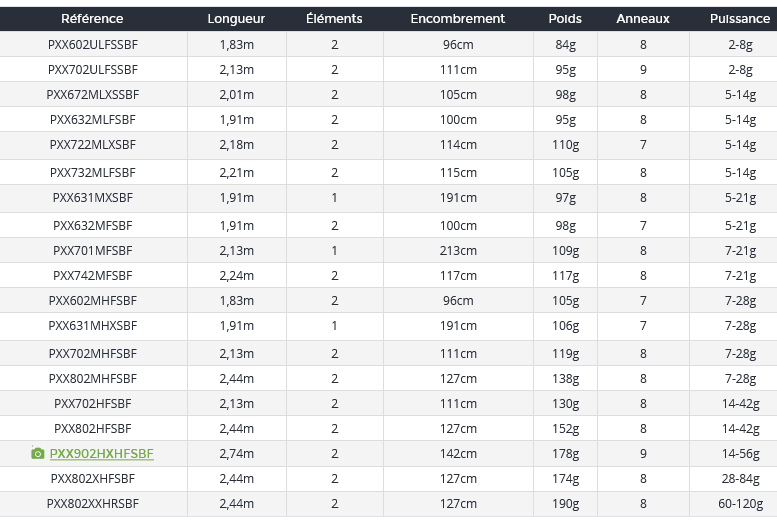Click the 213cm encombrement cell
777x521 pixels.
(458, 251)
